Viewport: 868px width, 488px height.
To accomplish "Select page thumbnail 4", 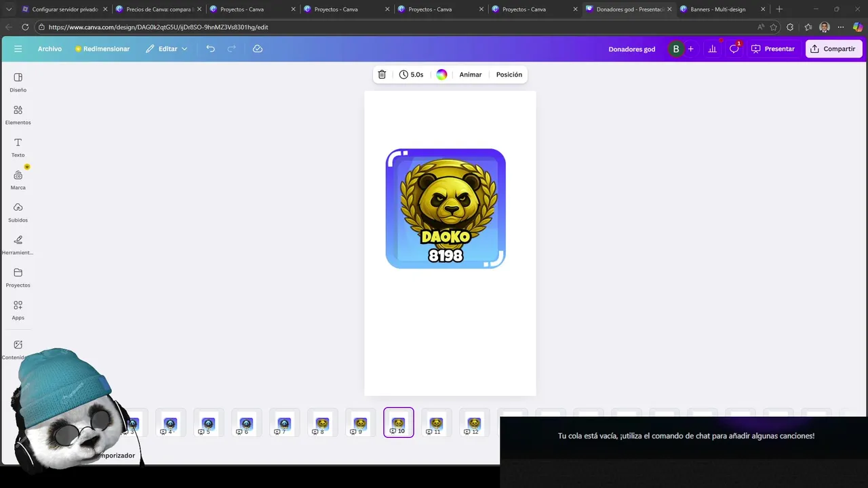I will point(170,423).
